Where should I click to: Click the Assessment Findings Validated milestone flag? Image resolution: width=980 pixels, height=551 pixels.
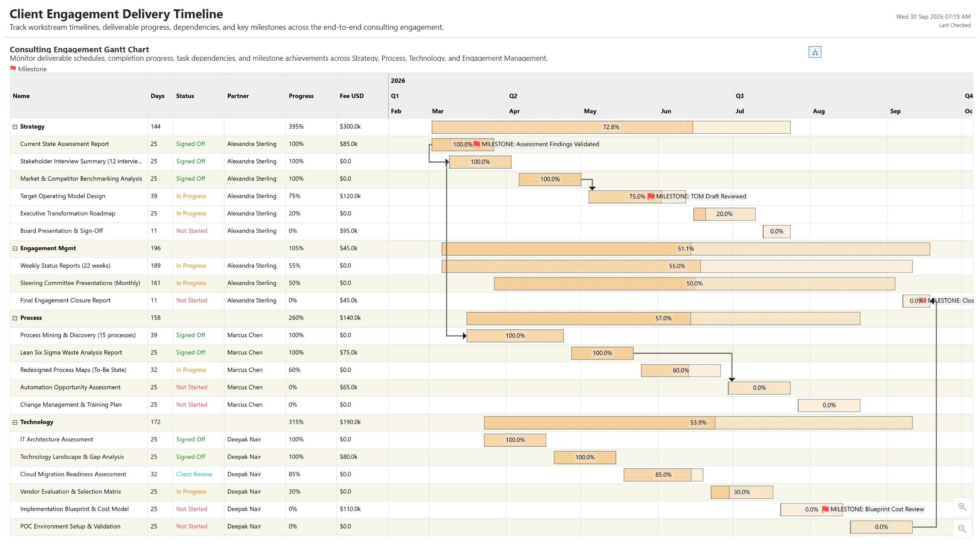(476, 144)
